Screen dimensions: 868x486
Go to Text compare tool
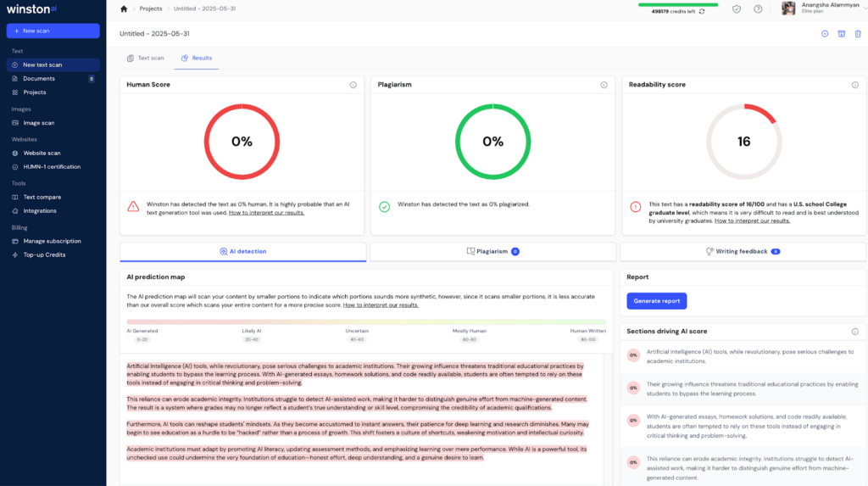42,197
